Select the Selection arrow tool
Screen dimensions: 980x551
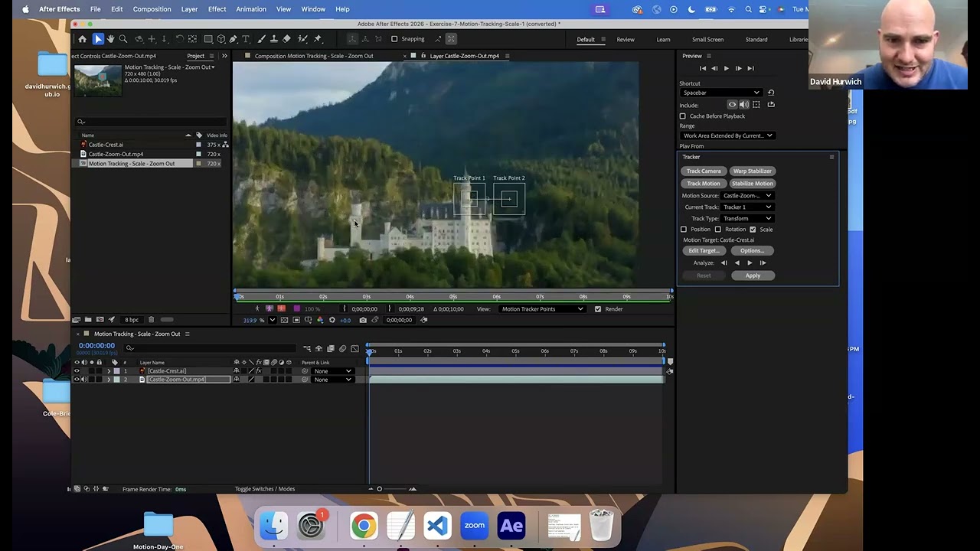pyautogui.click(x=98, y=39)
